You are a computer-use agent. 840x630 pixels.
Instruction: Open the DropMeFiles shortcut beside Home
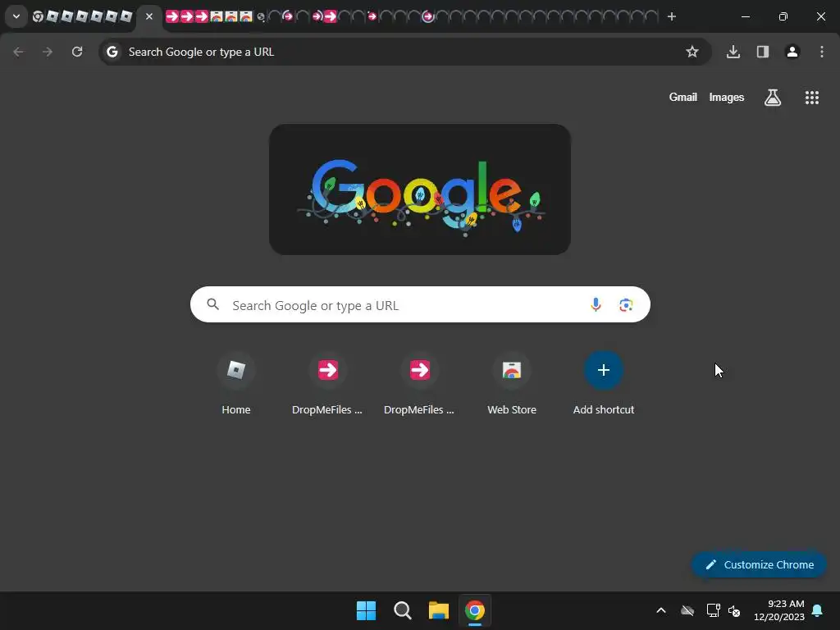coord(328,383)
